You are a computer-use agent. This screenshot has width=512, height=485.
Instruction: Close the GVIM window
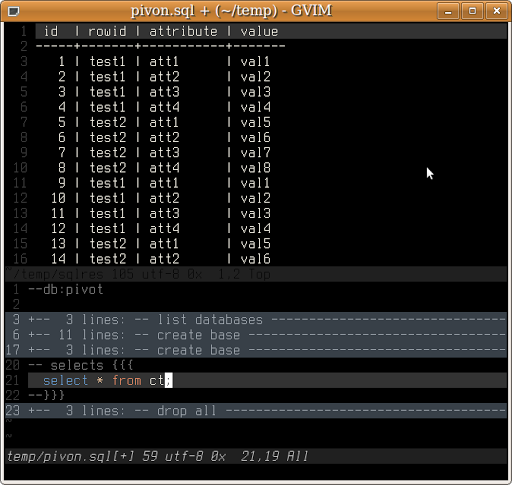(x=496, y=11)
